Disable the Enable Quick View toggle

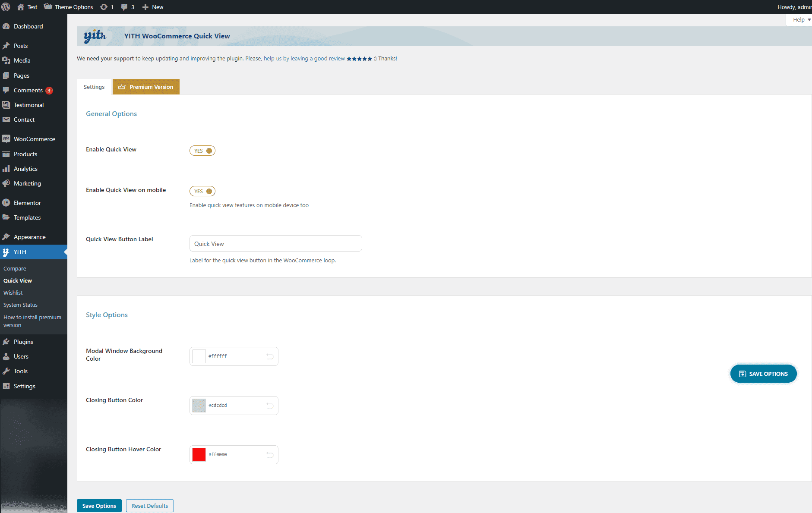pyautogui.click(x=202, y=151)
